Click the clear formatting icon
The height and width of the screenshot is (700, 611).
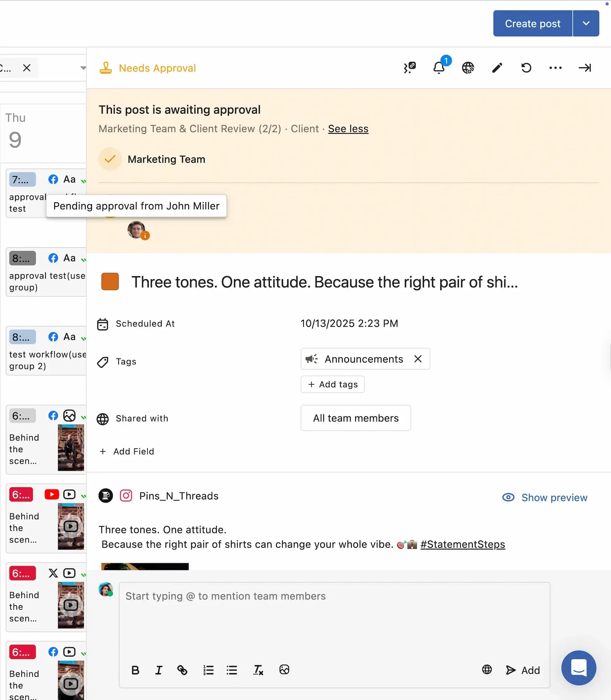pos(258,670)
